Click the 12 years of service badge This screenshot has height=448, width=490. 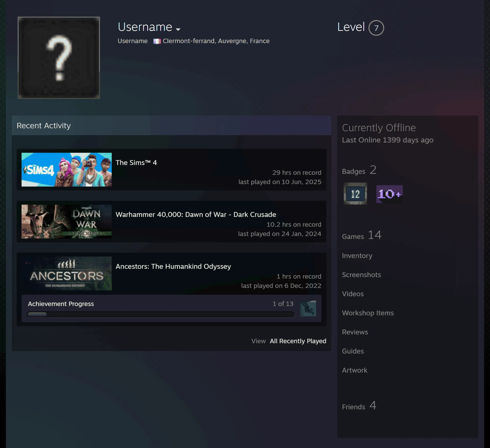tap(355, 194)
